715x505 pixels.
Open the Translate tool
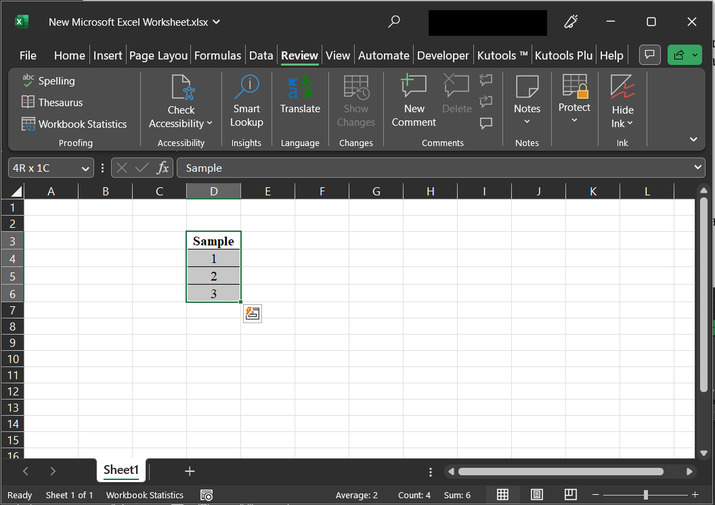point(300,95)
